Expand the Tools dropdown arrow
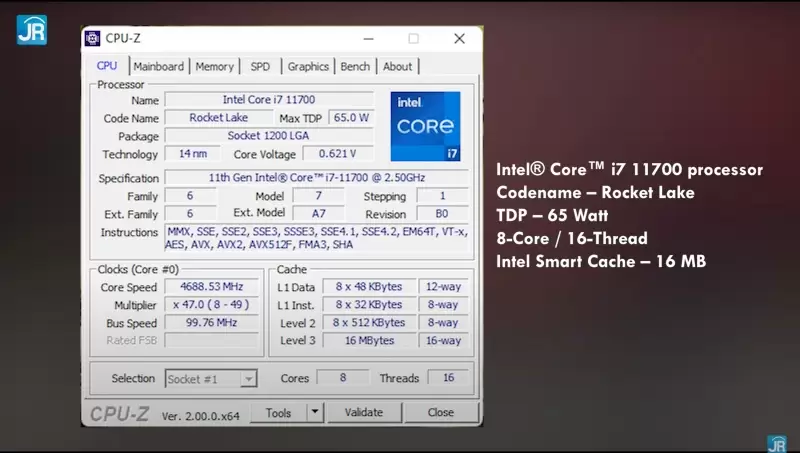Image resolution: width=800 pixels, height=453 pixels. click(x=315, y=413)
